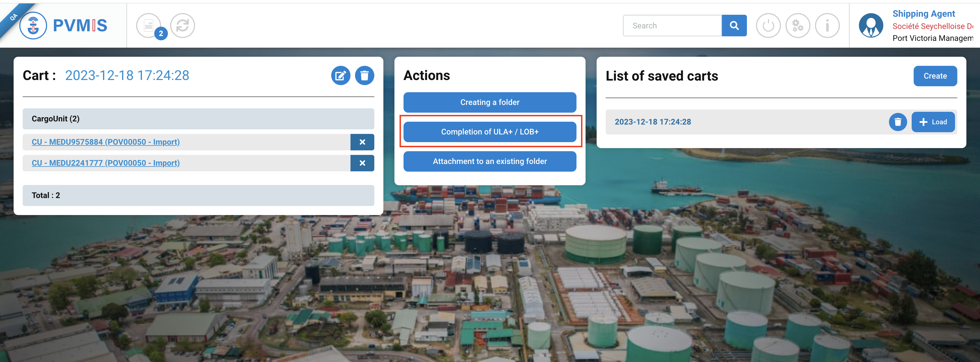Remove MEDU2241777 from the cart

tap(362, 163)
